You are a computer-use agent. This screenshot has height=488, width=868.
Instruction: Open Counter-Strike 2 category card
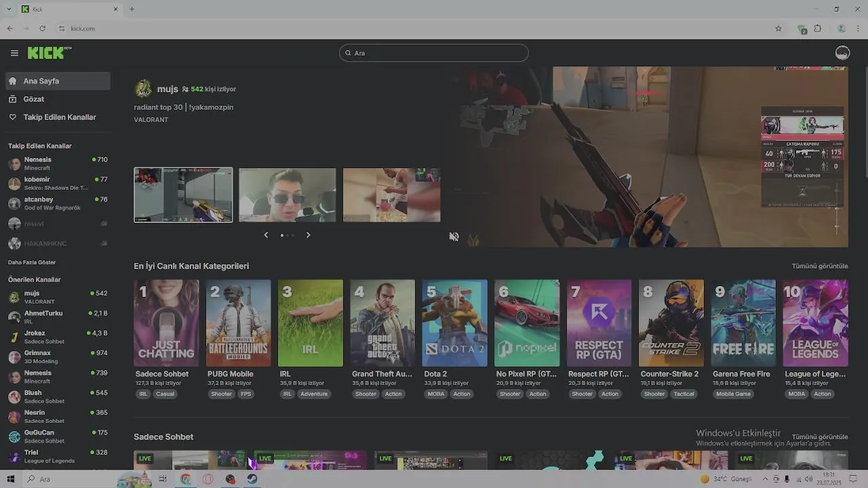tap(671, 323)
